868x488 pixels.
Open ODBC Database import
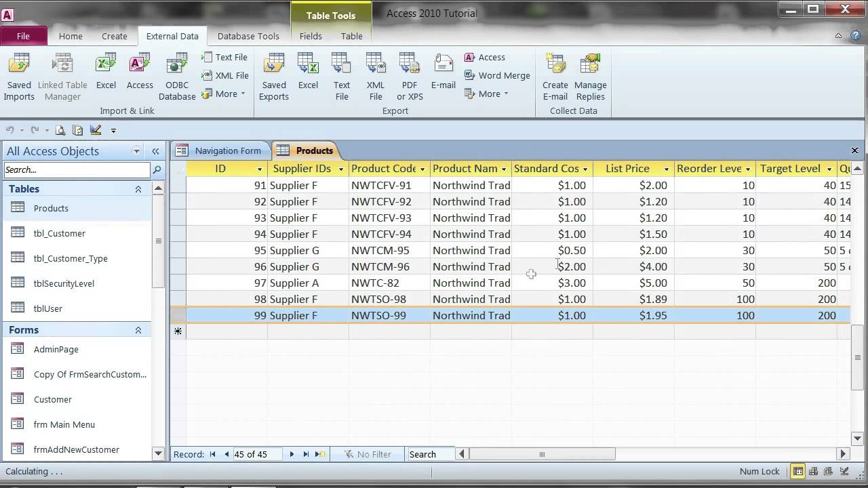(177, 78)
